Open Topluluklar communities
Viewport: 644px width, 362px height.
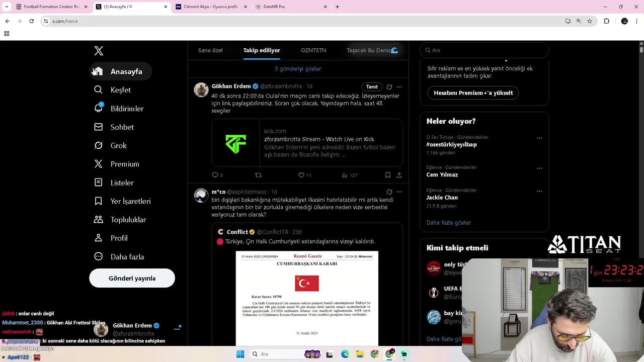[x=120, y=220]
